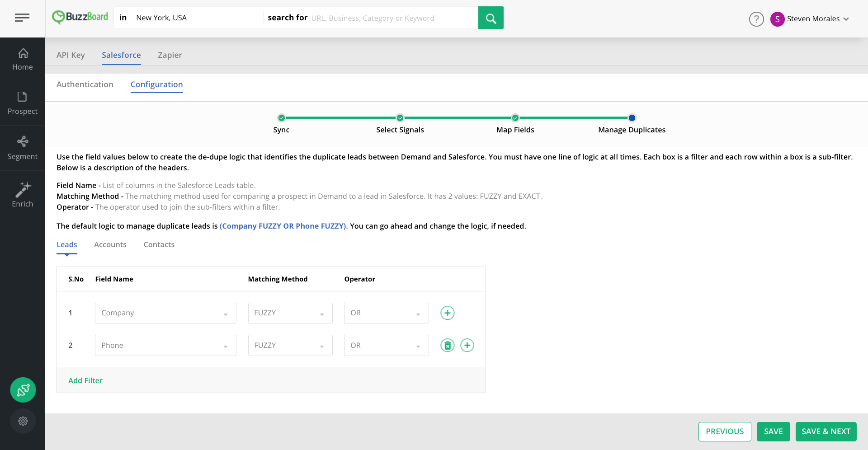Click the PREVIOUS button
This screenshot has width=868, height=450.
pyautogui.click(x=725, y=431)
